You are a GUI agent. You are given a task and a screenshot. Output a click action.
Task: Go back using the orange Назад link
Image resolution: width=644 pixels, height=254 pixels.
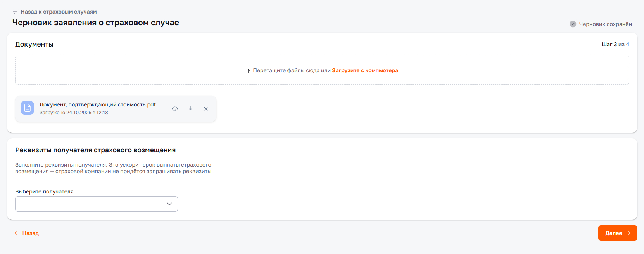[31, 233]
